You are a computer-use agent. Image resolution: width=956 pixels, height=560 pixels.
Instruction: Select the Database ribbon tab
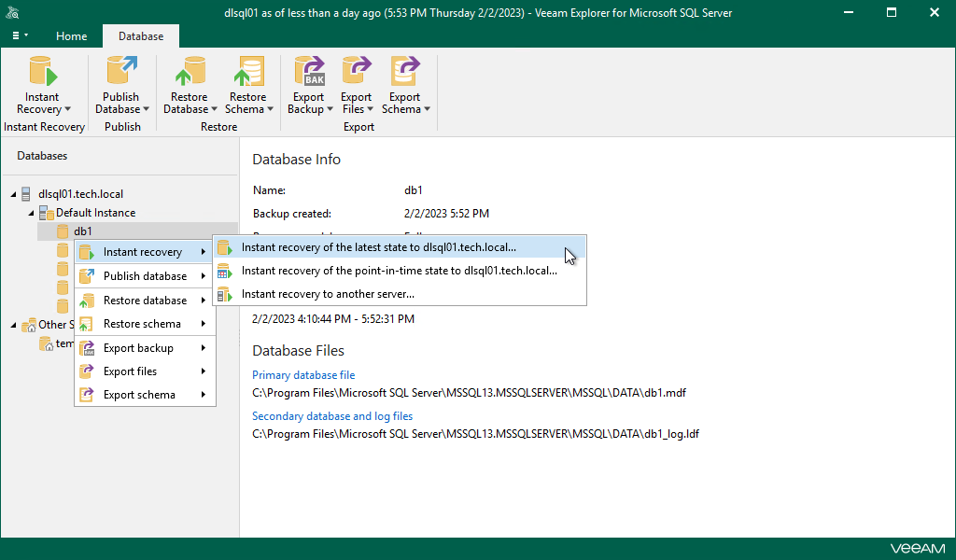pyautogui.click(x=140, y=35)
